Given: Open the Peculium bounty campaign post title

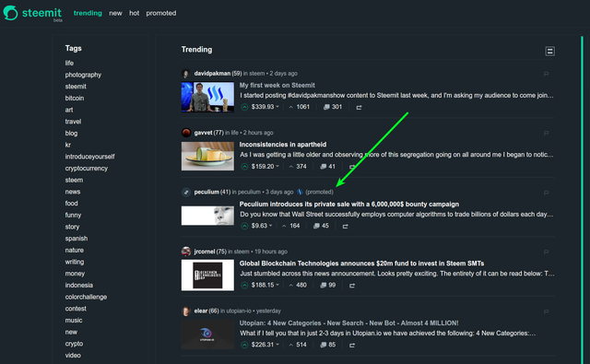Looking at the screenshot, I should tap(349, 205).
